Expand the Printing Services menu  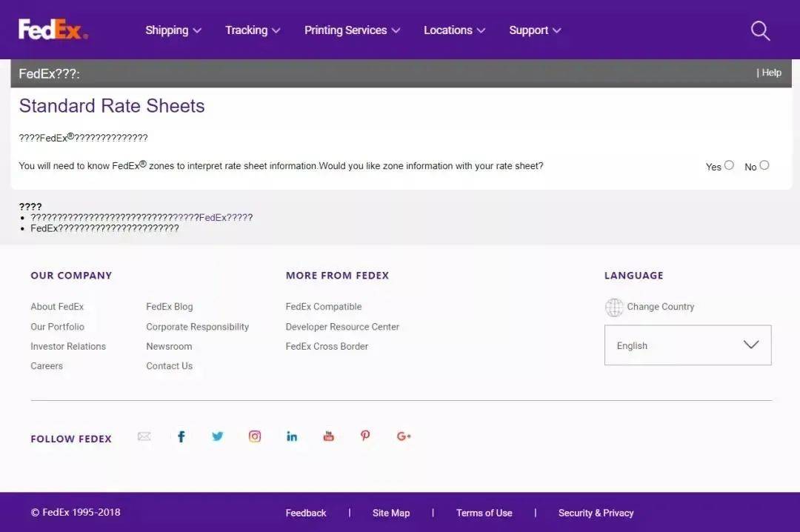[x=352, y=30]
